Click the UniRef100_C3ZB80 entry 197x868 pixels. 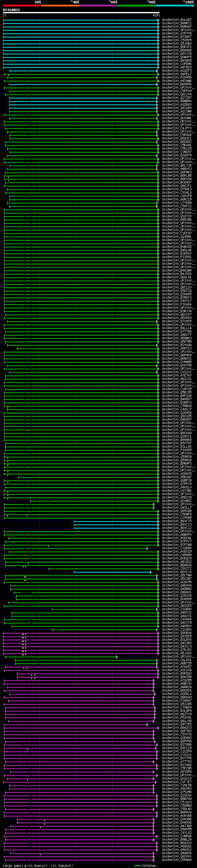click(177, 548)
